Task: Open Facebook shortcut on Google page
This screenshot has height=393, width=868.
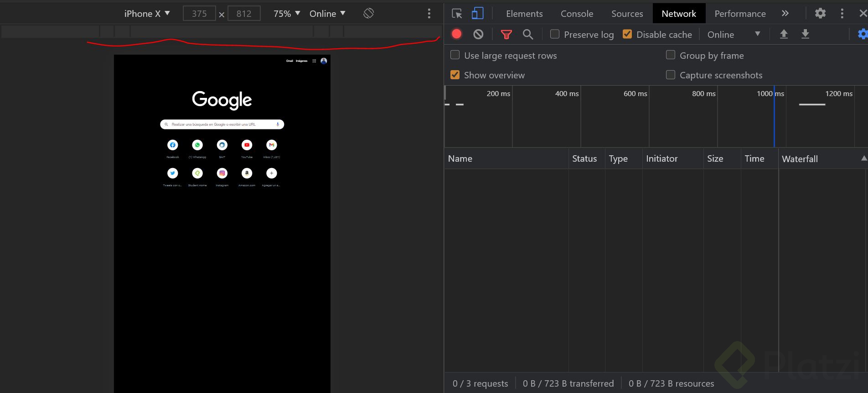Action: [173, 145]
